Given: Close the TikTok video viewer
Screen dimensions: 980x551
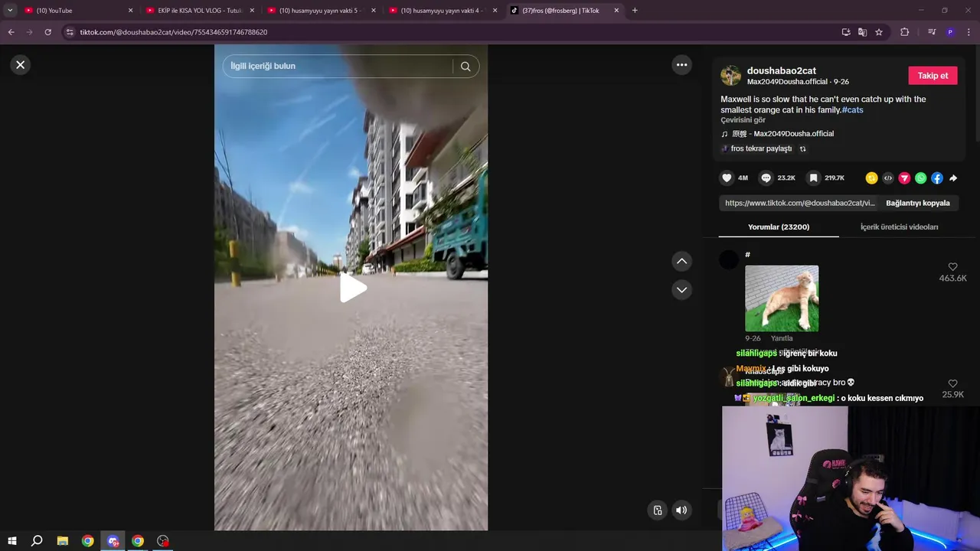Looking at the screenshot, I should coord(21,65).
